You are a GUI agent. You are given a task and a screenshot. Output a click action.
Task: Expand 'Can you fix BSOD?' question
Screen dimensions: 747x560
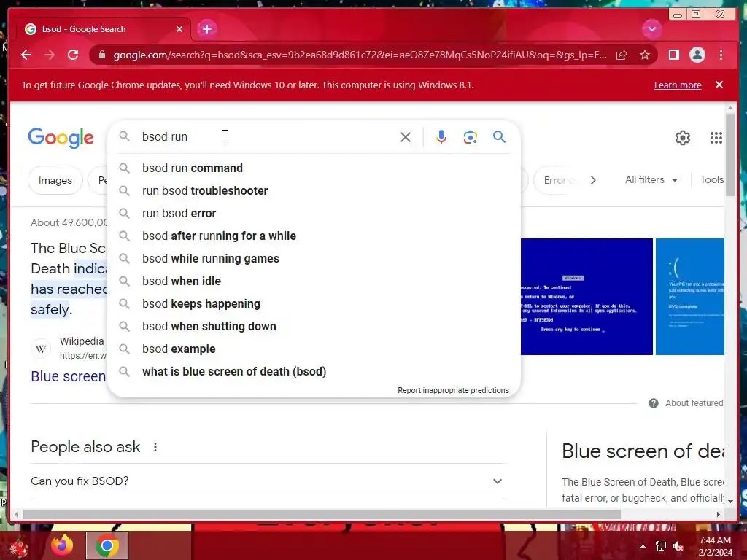pos(267,481)
